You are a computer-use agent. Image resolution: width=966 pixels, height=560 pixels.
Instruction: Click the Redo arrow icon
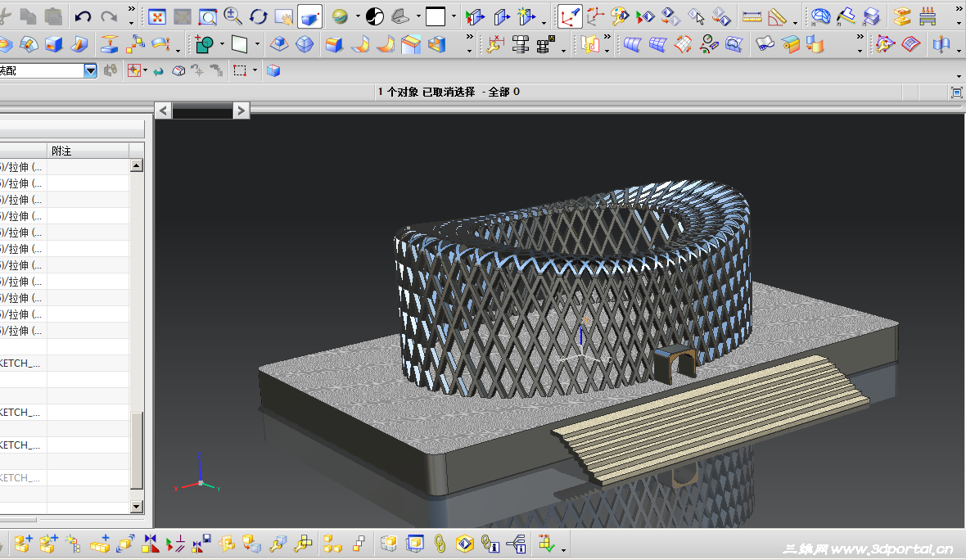coord(109,16)
